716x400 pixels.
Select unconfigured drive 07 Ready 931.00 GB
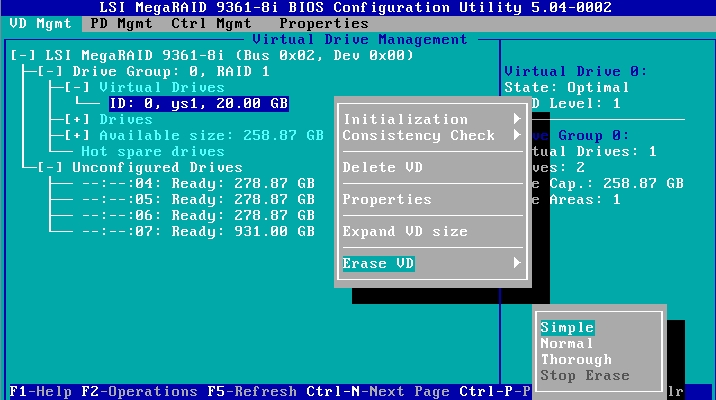tap(198, 232)
